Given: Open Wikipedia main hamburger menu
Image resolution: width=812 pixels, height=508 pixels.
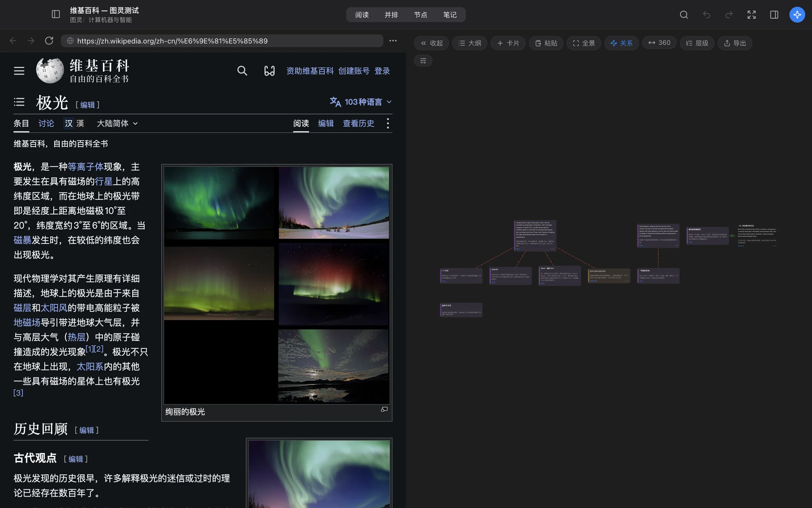Looking at the screenshot, I should (x=19, y=71).
